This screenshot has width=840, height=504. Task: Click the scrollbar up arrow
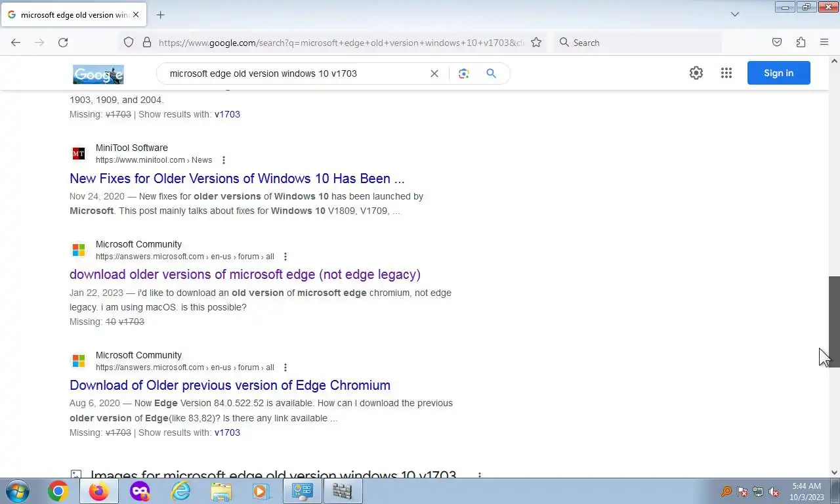pos(834,61)
